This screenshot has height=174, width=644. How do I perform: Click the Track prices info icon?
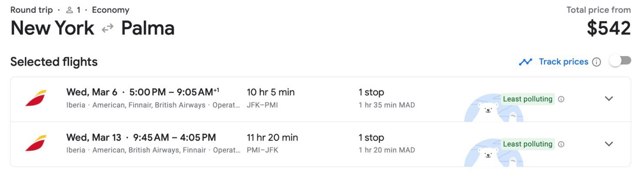tap(596, 62)
